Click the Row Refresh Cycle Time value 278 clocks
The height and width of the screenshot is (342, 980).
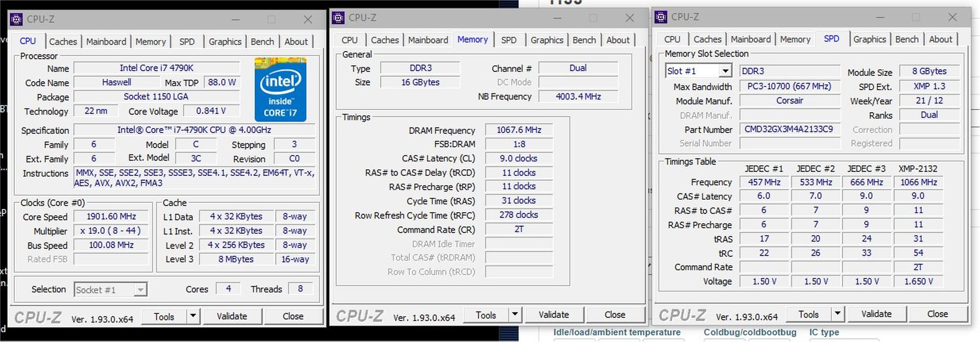click(519, 215)
